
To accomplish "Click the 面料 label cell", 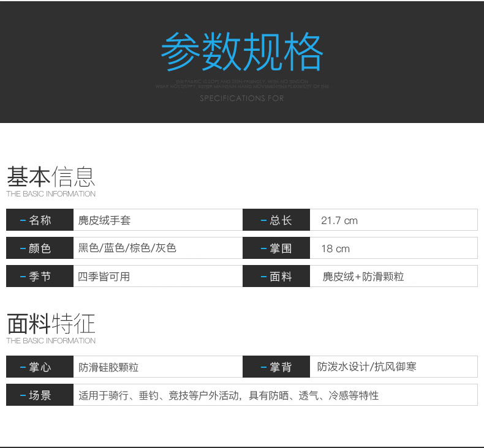I will click(x=276, y=276).
